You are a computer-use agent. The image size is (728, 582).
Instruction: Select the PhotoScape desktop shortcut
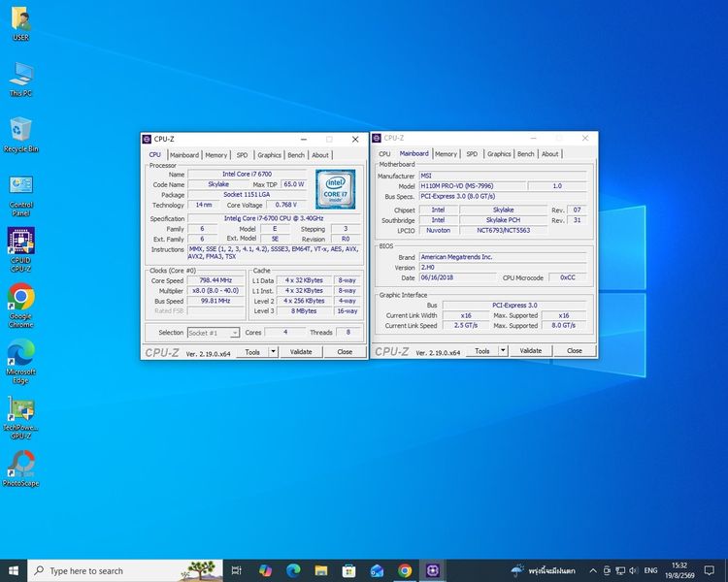pos(20,469)
